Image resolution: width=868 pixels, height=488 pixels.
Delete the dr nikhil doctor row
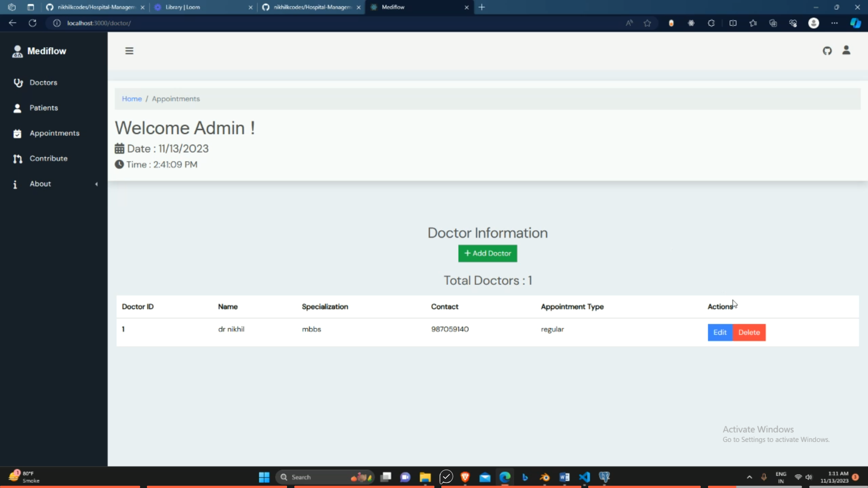(x=749, y=333)
